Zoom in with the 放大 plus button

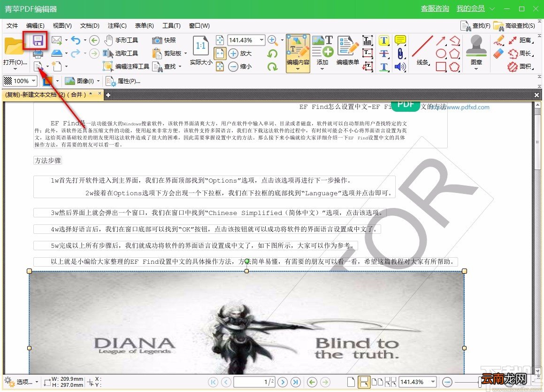coord(240,54)
